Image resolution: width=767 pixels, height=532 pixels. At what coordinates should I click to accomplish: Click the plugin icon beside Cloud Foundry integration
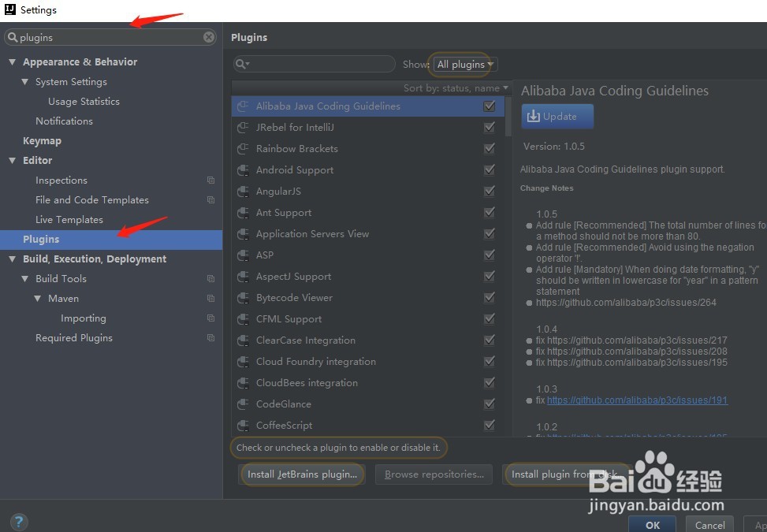[243, 361]
